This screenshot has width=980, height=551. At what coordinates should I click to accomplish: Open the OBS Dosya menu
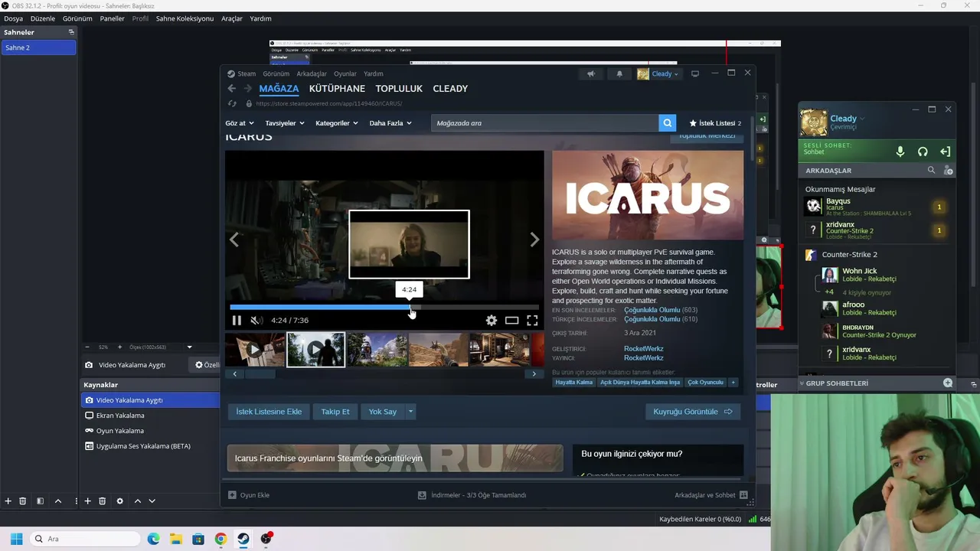point(13,18)
